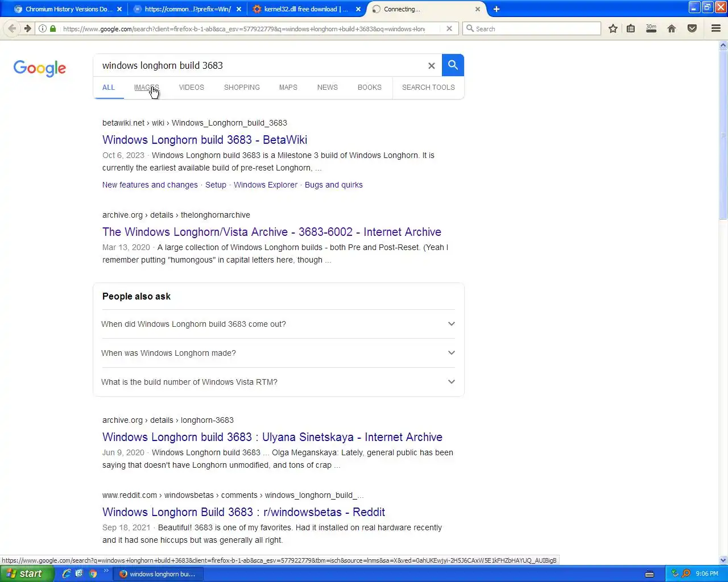Launch Chrome from the quick launch bar
This screenshot has height=582, width=728.
pyautogui.click(x=93, y=573)
